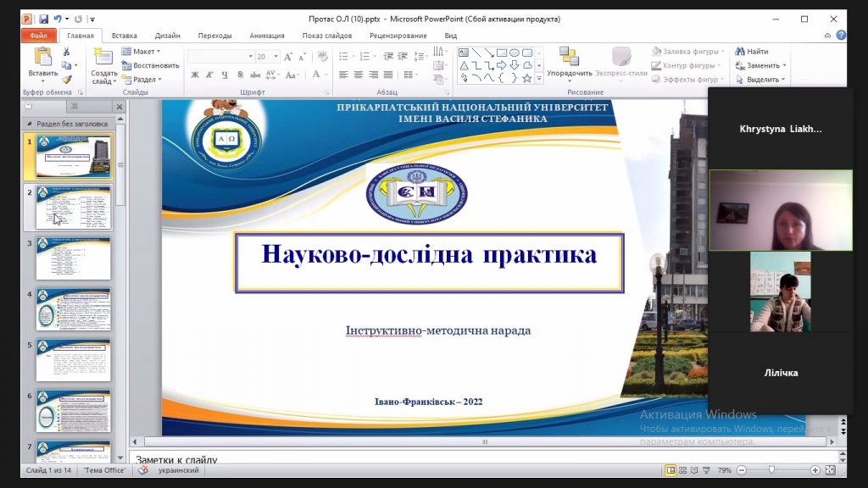The width and height of the screenshot is (868, 488).
Task: Click the Undo arrow icon
Action: (x=58, y=19)
